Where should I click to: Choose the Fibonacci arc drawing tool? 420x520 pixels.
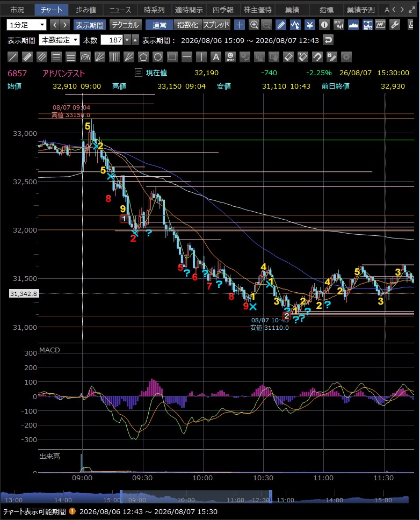85,57
